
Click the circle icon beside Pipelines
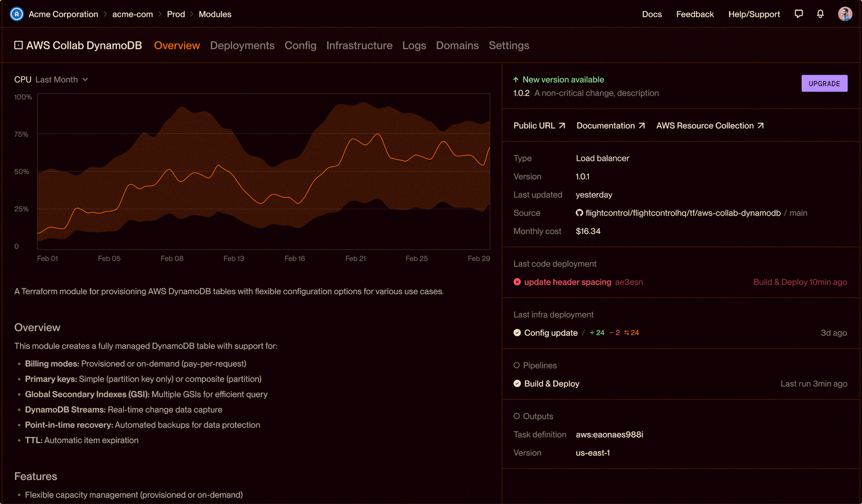(x=517, y=366)
